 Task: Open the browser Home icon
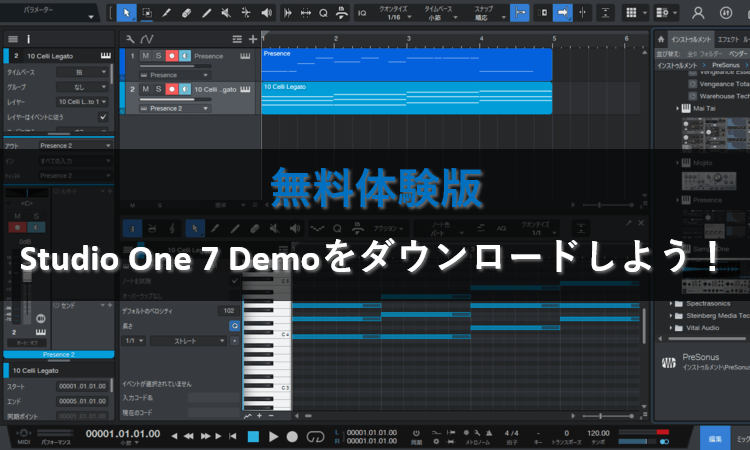coord(661,39)
